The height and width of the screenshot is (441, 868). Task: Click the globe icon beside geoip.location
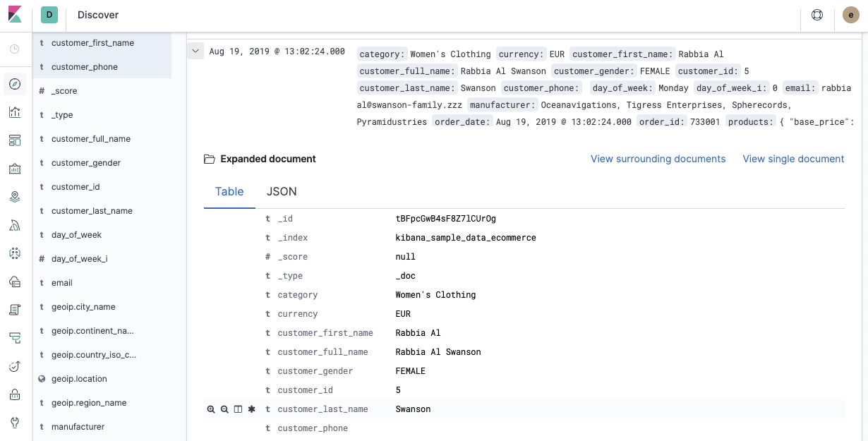tap(42, 379)
